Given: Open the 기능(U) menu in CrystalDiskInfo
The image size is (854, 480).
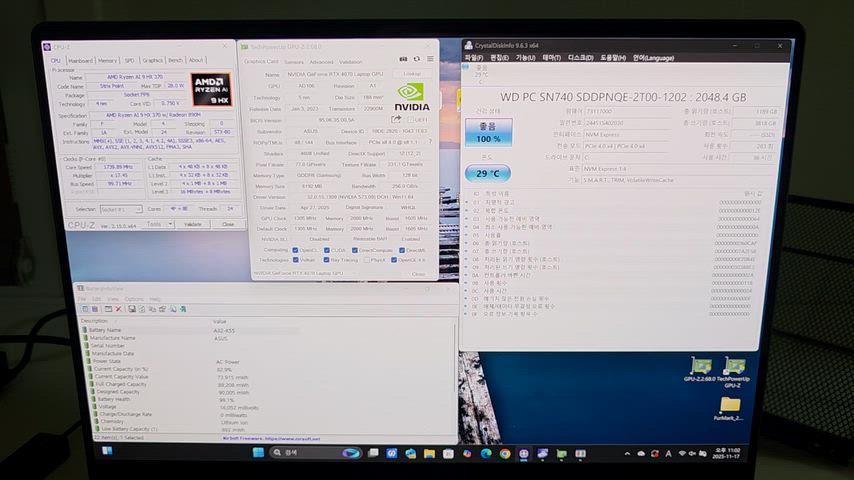Looking at the screenshot, I should [x=525, y=57].
